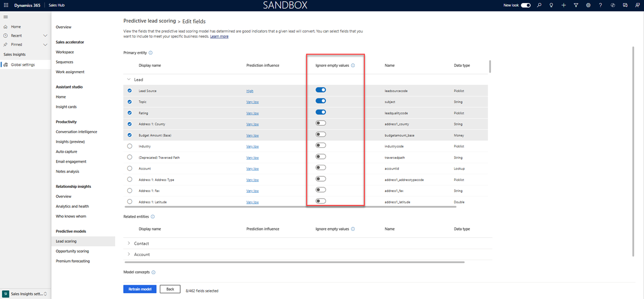The image size is (644, 299).
Task: Click the leadsourcecode name cell
Action: coord(396,91)
